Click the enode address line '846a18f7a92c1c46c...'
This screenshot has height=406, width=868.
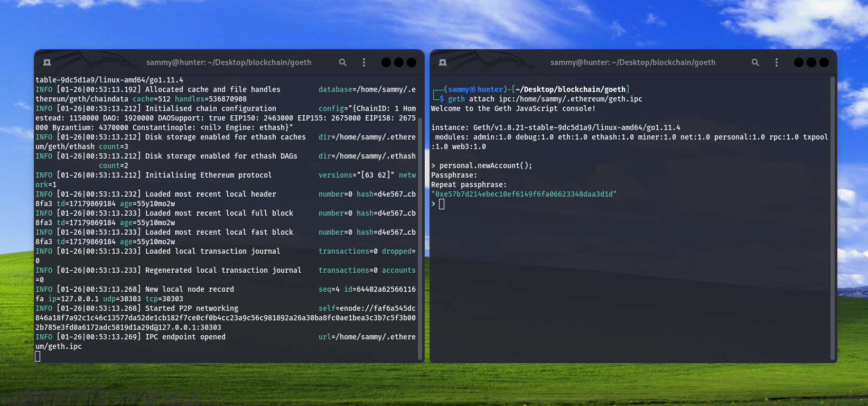point(226,318)
